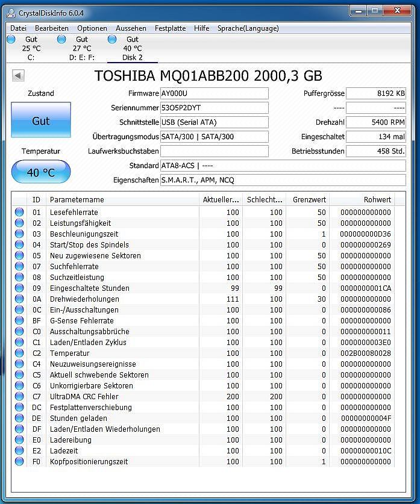Click the previous disk arrow button
This screenshot has width=420, height=504.
coord(18,76)
